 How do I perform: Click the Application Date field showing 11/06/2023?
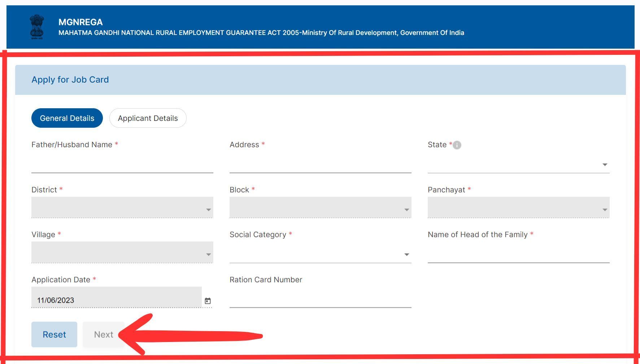click(116, 299)
